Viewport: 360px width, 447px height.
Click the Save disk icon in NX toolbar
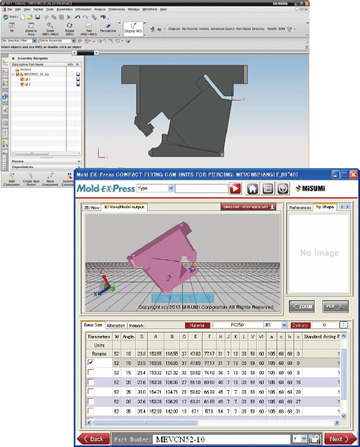38,17
